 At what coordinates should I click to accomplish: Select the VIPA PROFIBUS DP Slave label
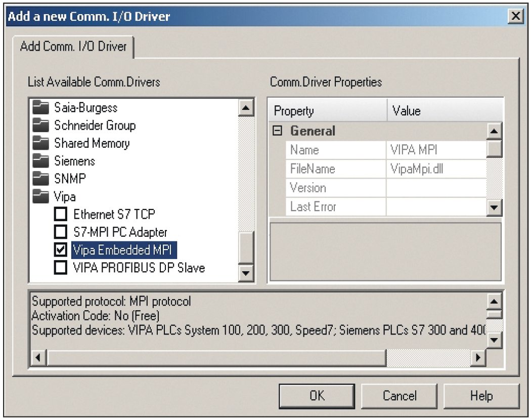[139, 268]
